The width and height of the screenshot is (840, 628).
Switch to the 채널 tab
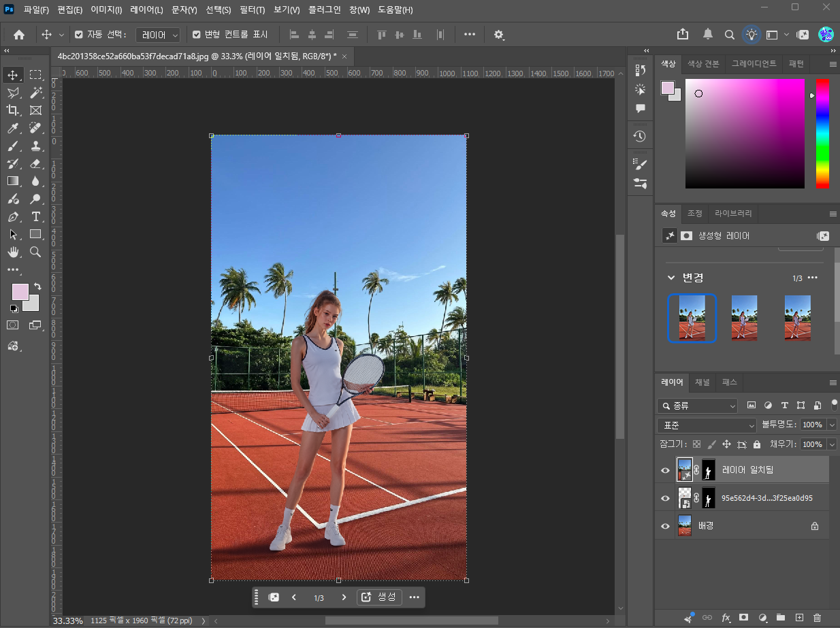[702, 382]
